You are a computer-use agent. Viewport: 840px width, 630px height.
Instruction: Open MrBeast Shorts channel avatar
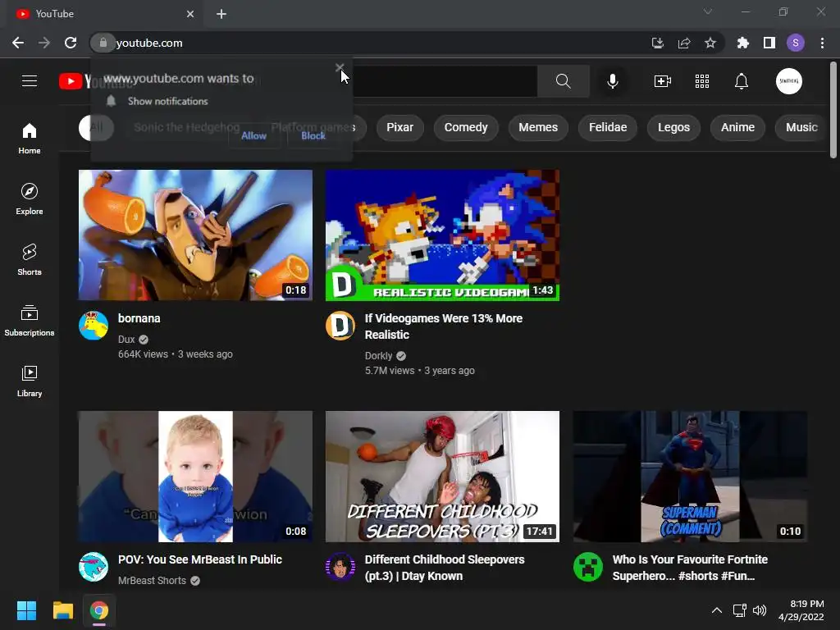click(x=94, y=566)
